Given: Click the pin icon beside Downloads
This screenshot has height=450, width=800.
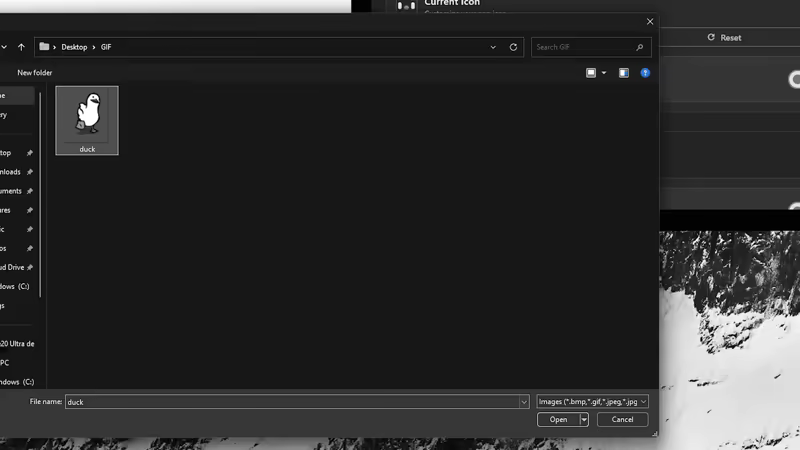Looking at the screenshot, I should point(30,172).
